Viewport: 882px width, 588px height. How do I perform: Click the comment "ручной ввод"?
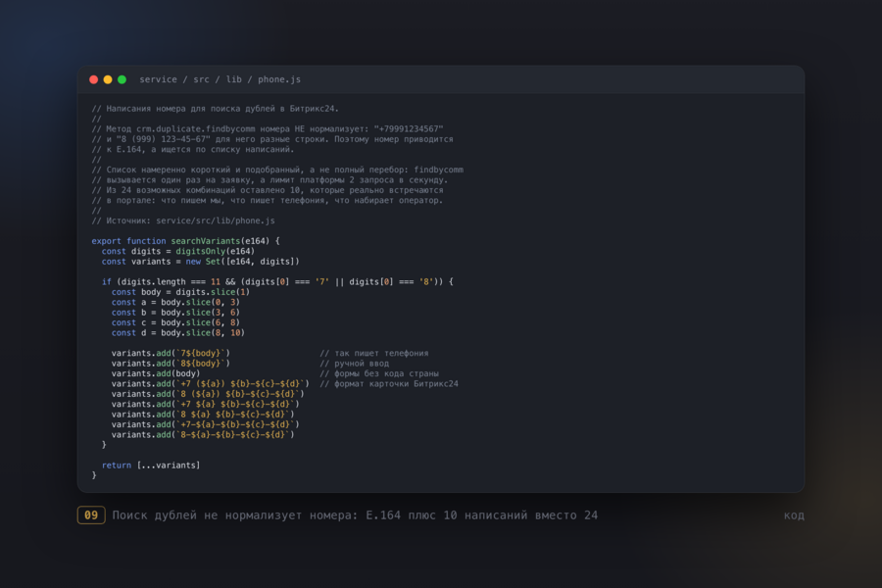click(355, 363)
